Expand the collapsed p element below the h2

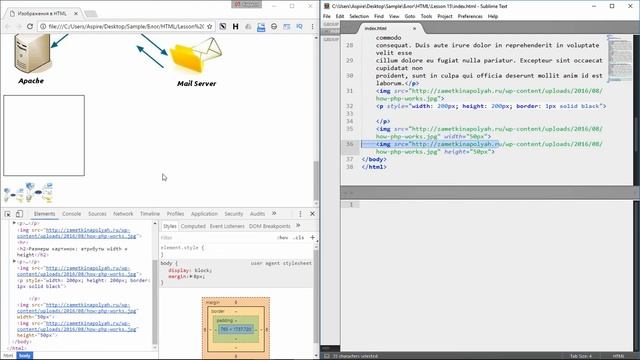pos(14,261)
